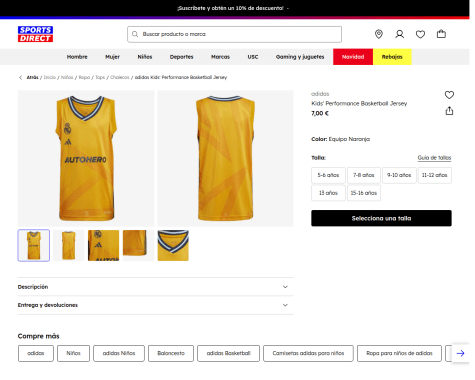Click the Atrás breadcrumb link
This screenshot has height=380, width=475.
32,77
